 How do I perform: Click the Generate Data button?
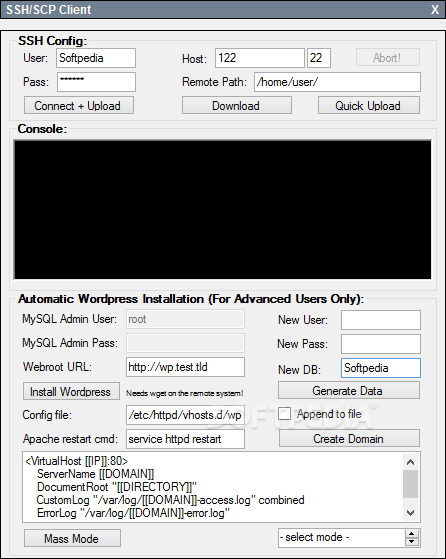[x=349, y=391]
